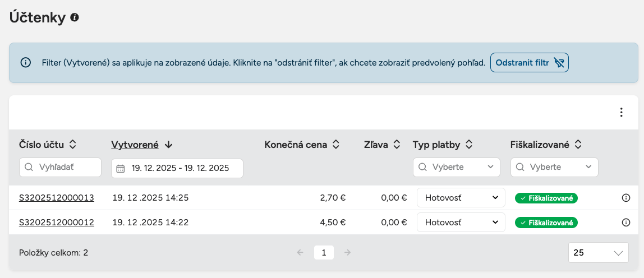The image size is (644, 278).
Task: Sort by Konečná cena column
Action: 335,145
